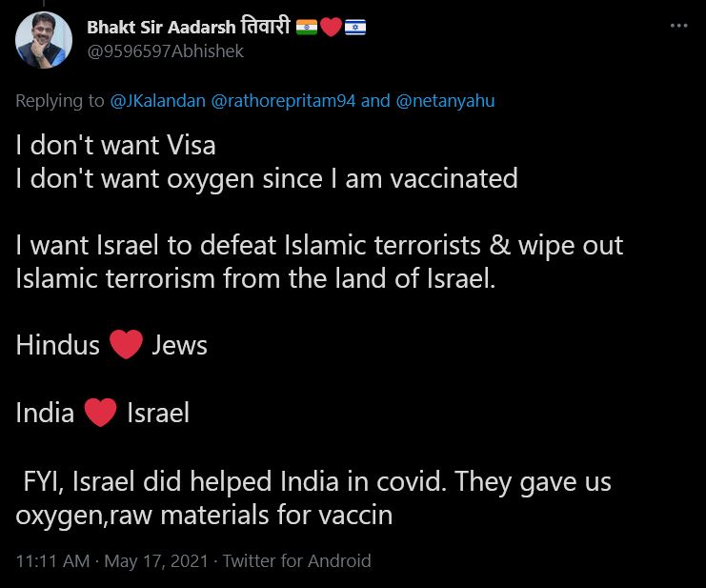Click the 'FYI, Israel did helped India' sentence
Image resolution: width=706 pixels, height=588 pixels.
pos(314,481)
